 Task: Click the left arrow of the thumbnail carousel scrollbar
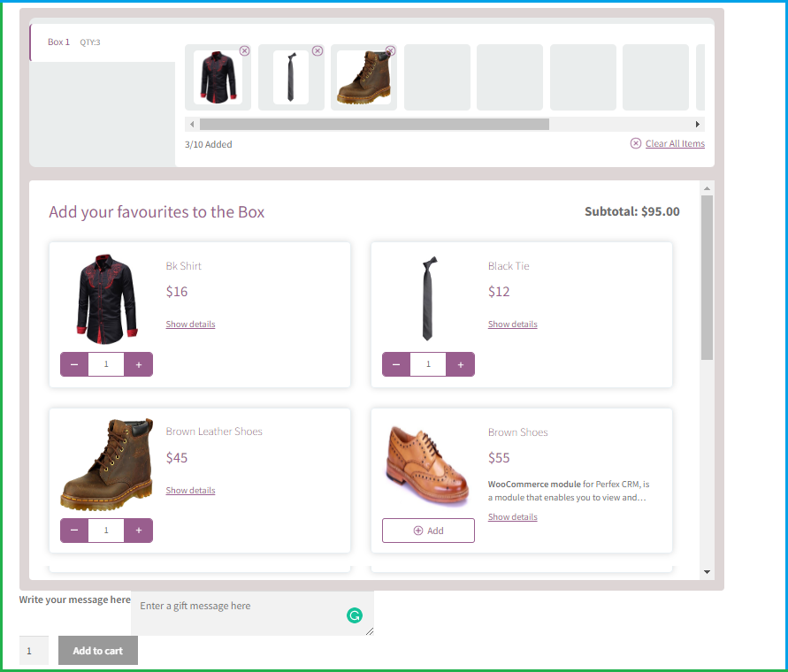point(191,124)
